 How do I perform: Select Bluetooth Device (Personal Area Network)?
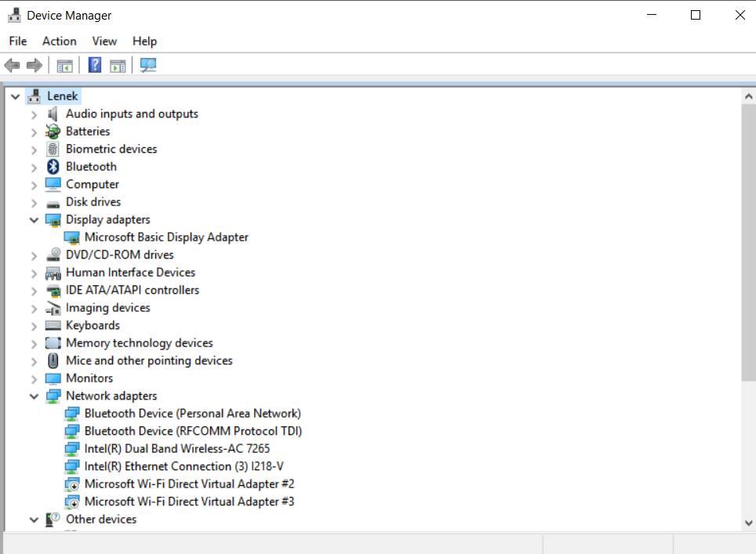[x=193, y=413]
